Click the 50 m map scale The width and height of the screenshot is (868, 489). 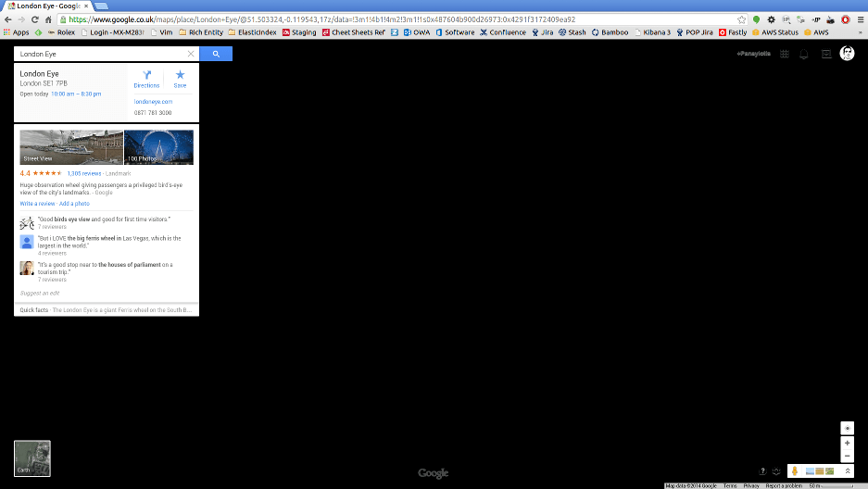[830, 485]
